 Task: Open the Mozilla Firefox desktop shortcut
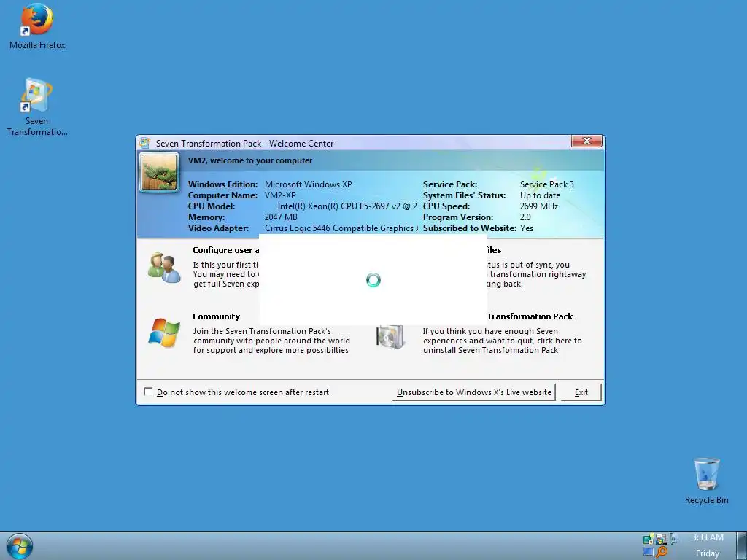[36, 26]
